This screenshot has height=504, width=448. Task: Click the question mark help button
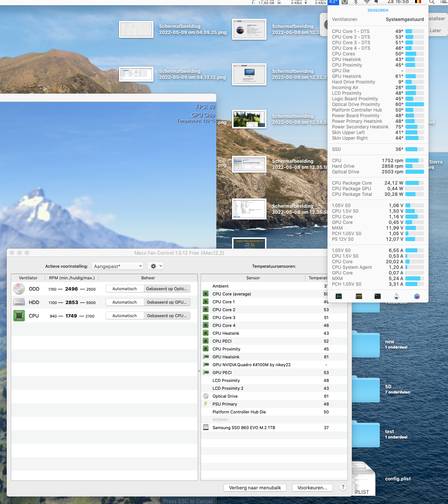coord(343,487)
